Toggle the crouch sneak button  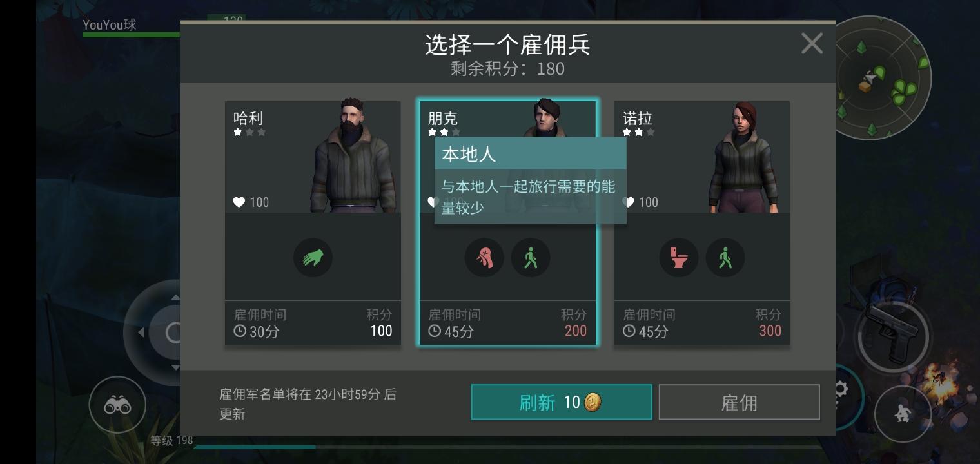coord(903,413)
